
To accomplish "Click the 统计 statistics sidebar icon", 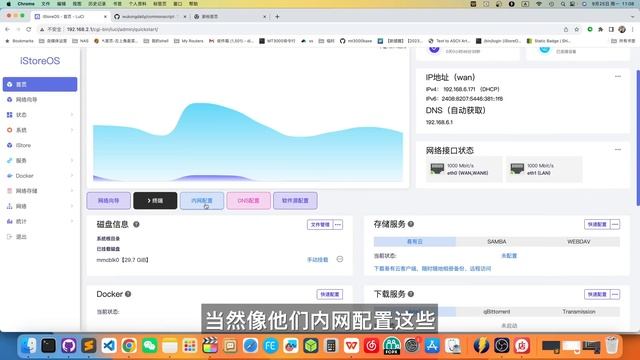I will tap(9, 222).
